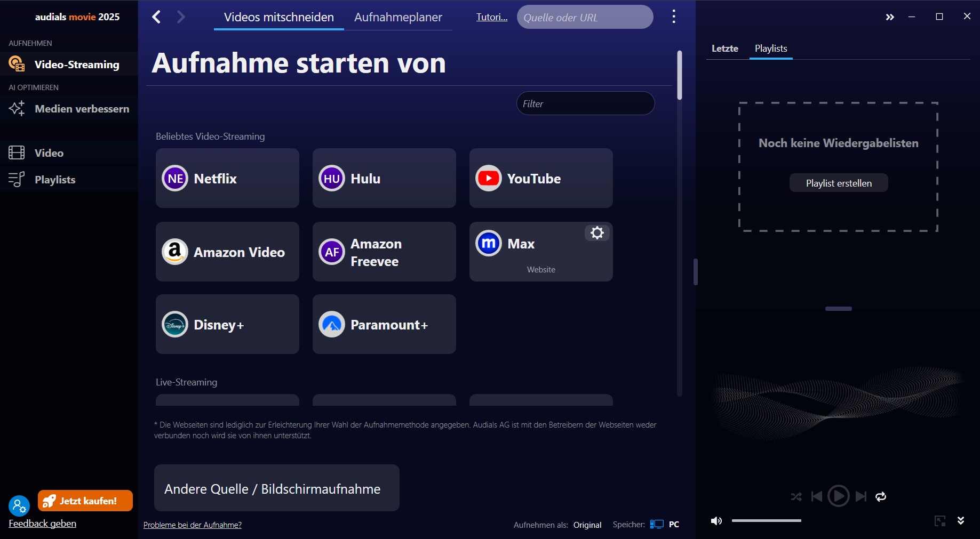Open settings gear on Max tile
This screenshot has width=980, height=539.
pos(597,233)
